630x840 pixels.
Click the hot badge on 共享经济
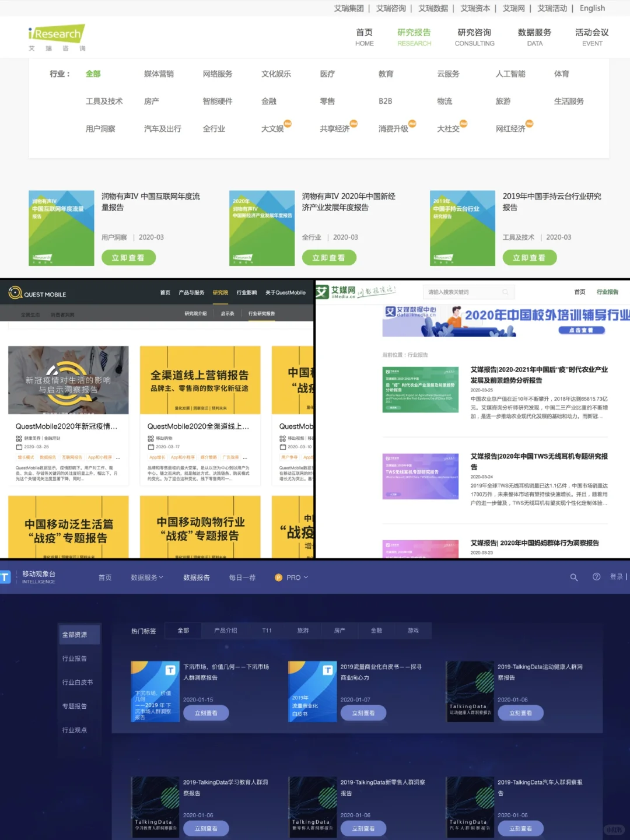353,124
